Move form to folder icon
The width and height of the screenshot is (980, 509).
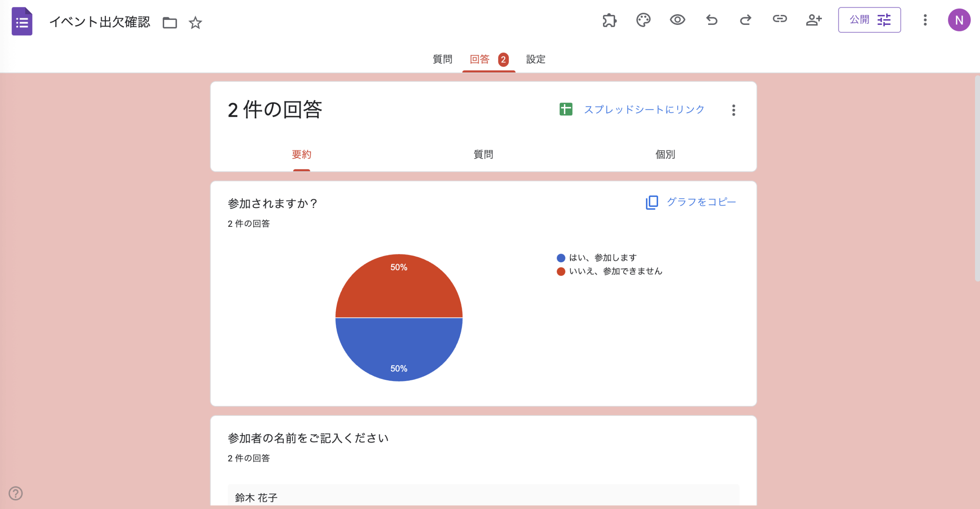click(x=170, y=23)
